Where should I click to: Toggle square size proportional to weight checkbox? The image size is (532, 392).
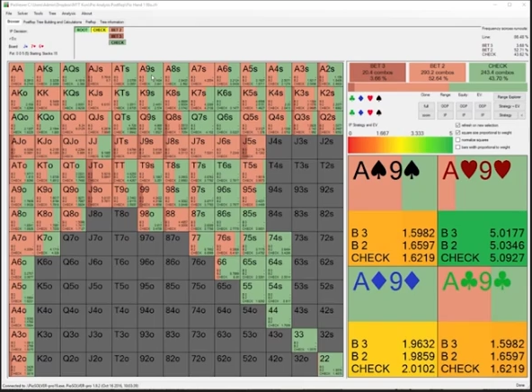tap(457, 133)
